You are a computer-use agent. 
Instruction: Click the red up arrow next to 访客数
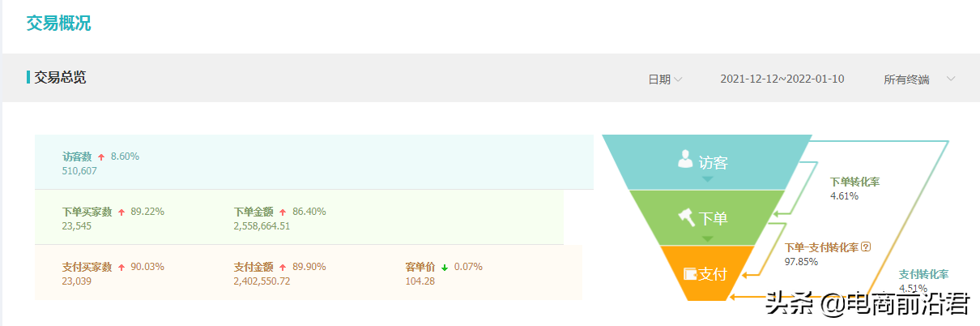tap(101, 157)
